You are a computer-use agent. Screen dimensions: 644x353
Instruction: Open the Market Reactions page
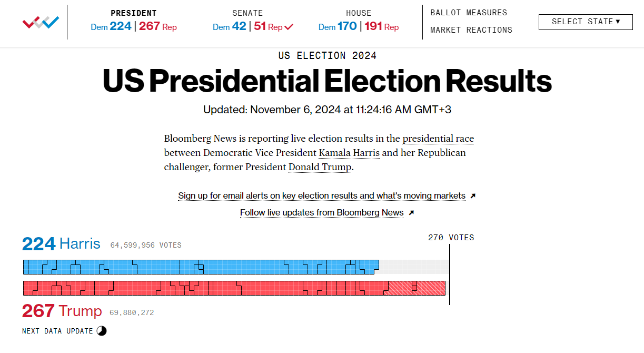471,30
